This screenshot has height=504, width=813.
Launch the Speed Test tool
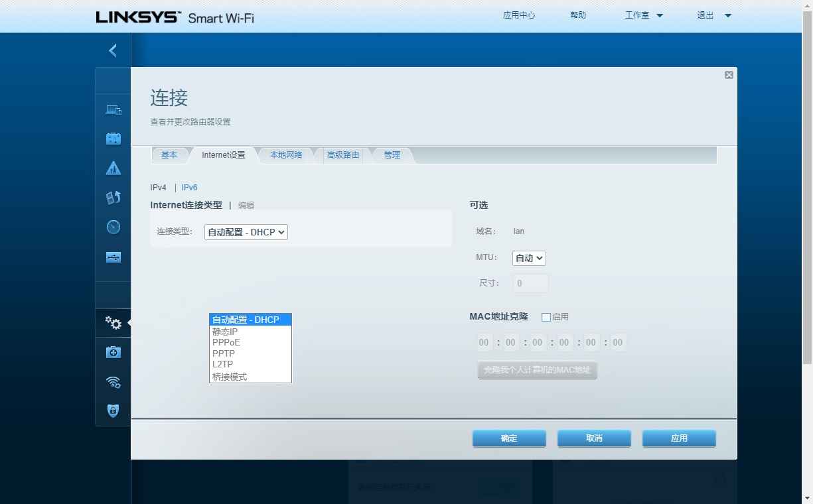(x=113, y=226)
